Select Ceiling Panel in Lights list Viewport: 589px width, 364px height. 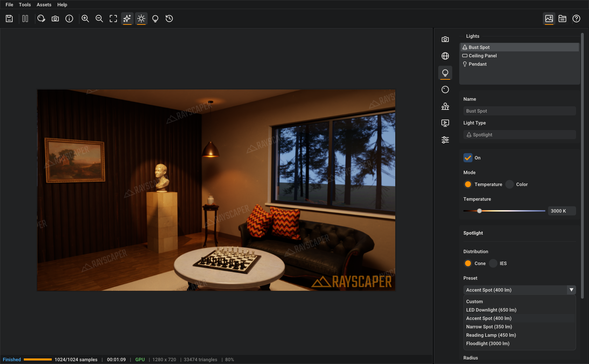[x=519, y=56]
